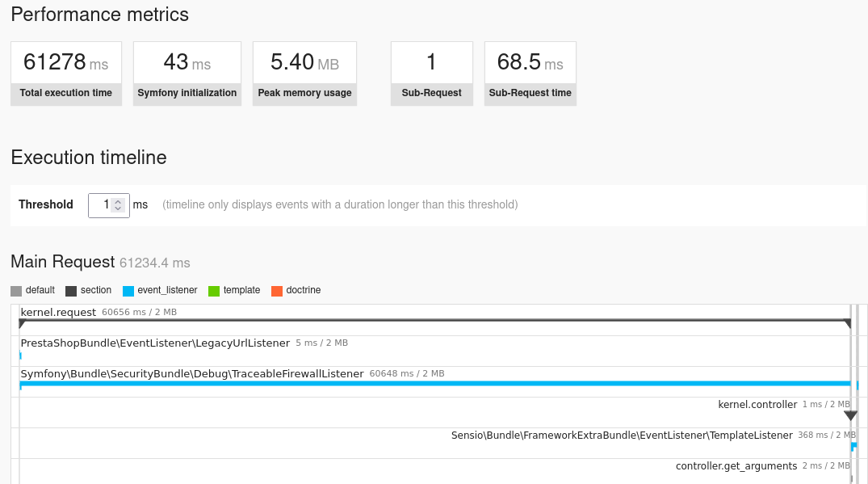868x484 pixels.
Task: Click the blue event_listener legend swatch
Action: pyautogui.click(x=128, y=291)
